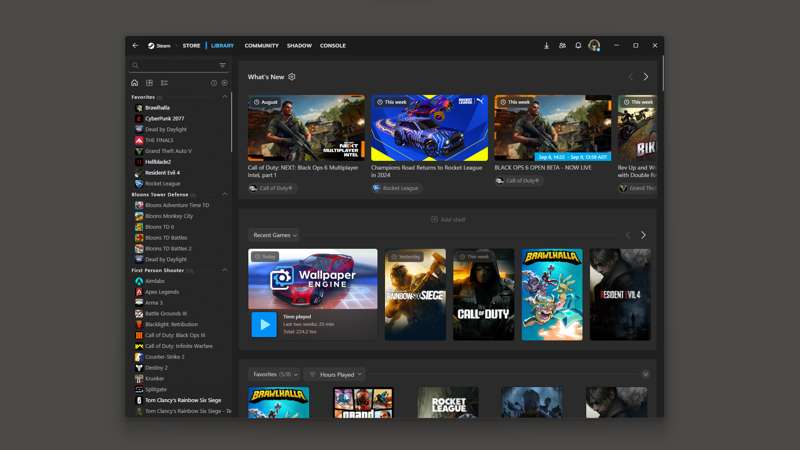Screen dimensions: 800x450
Task: Show next What's New items arrow
Action: click(x=645, y=77)
